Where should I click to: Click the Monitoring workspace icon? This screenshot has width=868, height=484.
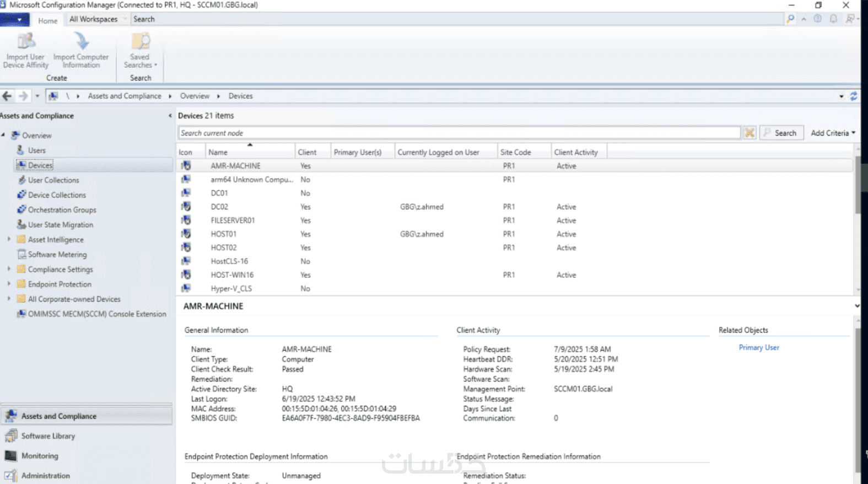pos(10,456)
